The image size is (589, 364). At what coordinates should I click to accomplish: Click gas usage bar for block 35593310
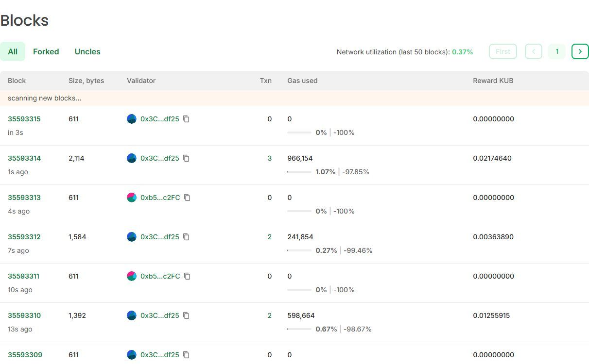299,329
